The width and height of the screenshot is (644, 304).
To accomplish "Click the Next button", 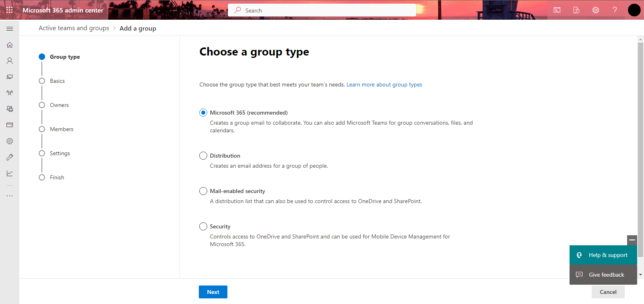I will pyautogui.click(x=213, y=292).
